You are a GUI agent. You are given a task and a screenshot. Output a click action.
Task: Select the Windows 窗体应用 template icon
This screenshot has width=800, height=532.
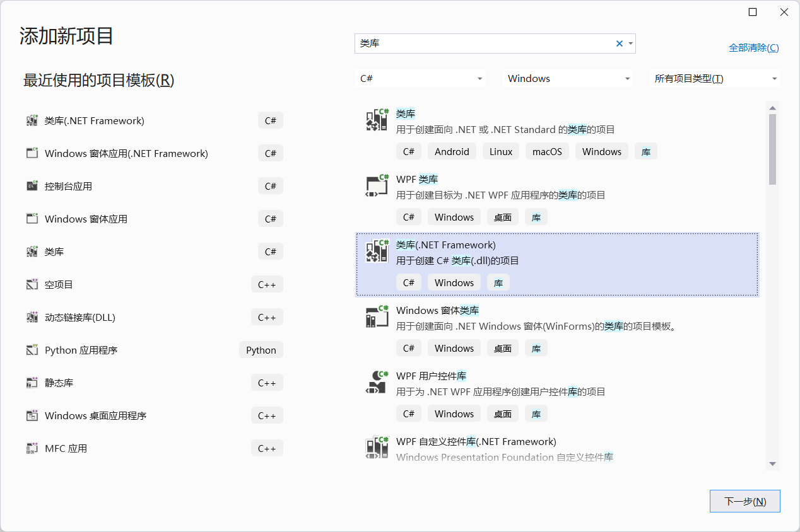tap(32, 218)
